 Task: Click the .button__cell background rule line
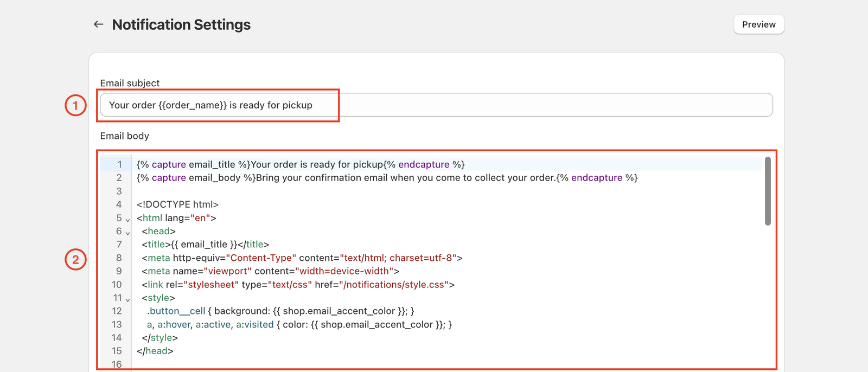click(280, 311)
